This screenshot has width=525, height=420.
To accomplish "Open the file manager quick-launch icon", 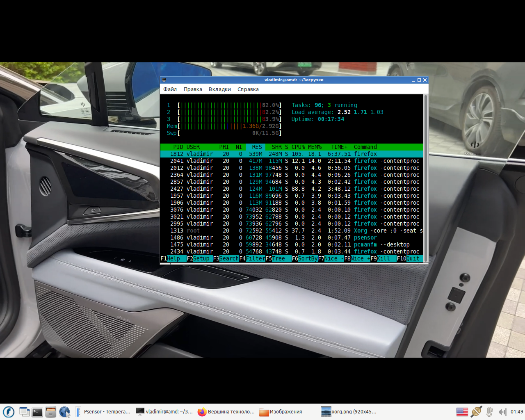I will [x=51, y=412].
